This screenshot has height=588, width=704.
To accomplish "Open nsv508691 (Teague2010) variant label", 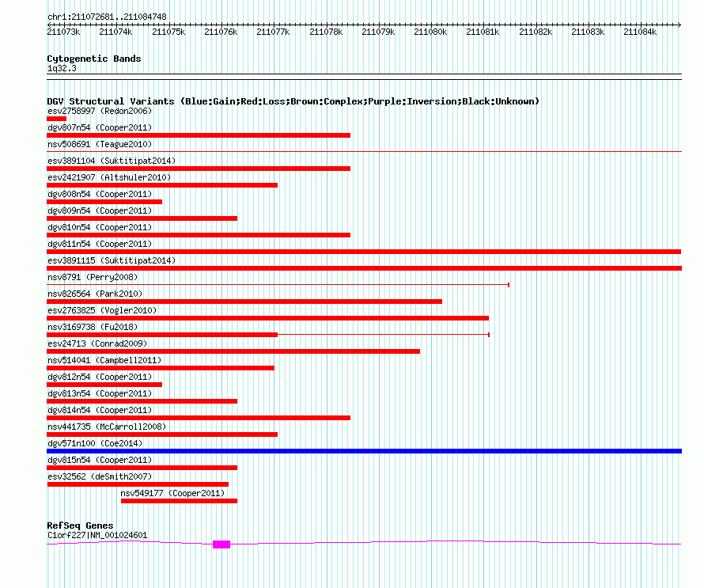I will (x=100, y=144).
